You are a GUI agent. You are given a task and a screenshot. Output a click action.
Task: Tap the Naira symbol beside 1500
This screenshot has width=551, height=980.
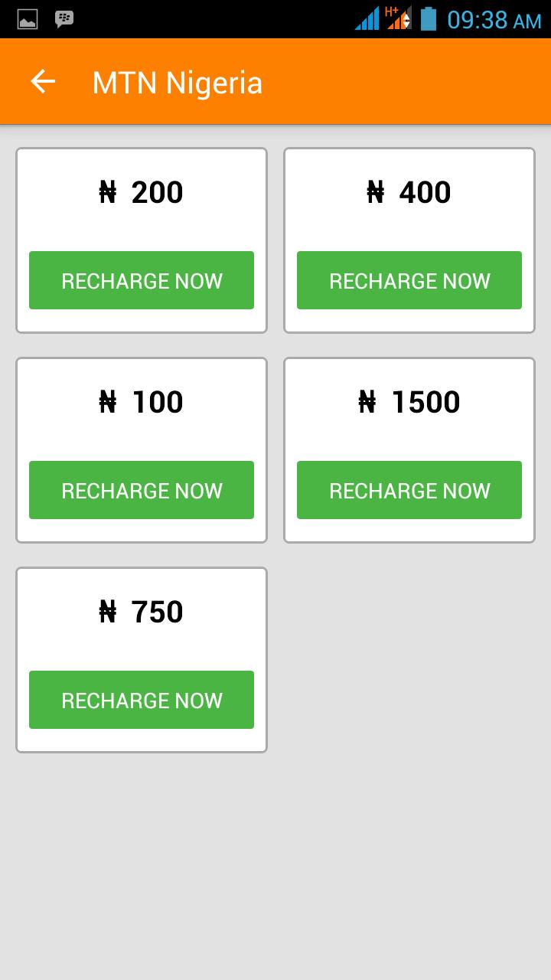point(367,402)
